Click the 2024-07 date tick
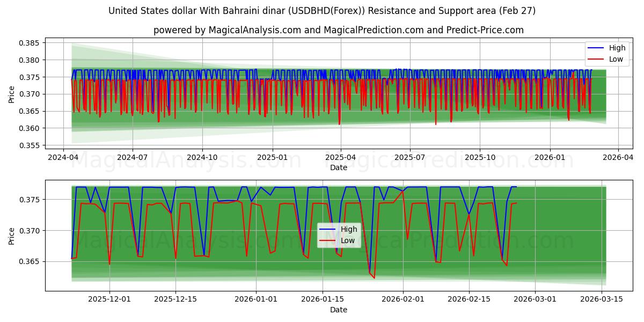 [x=133, y=158]
